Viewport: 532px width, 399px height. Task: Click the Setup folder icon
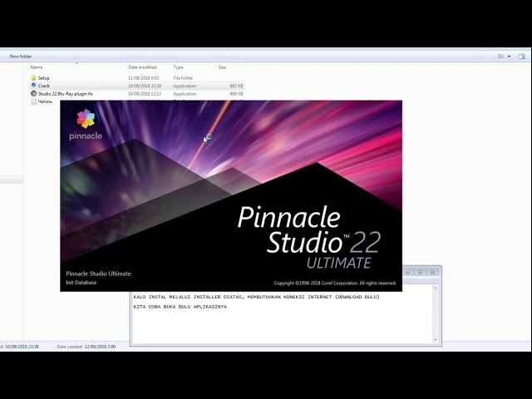33,77
